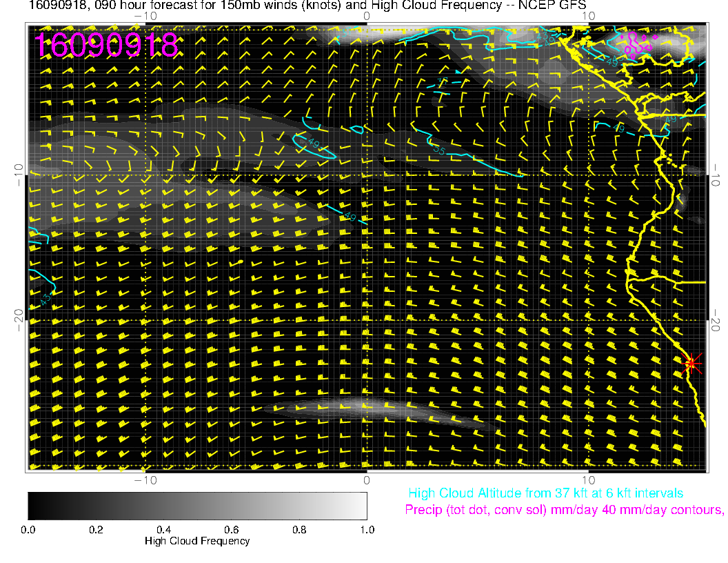Click the 0.2 tick label under the colorbar
728x563 pixels.
96,530
